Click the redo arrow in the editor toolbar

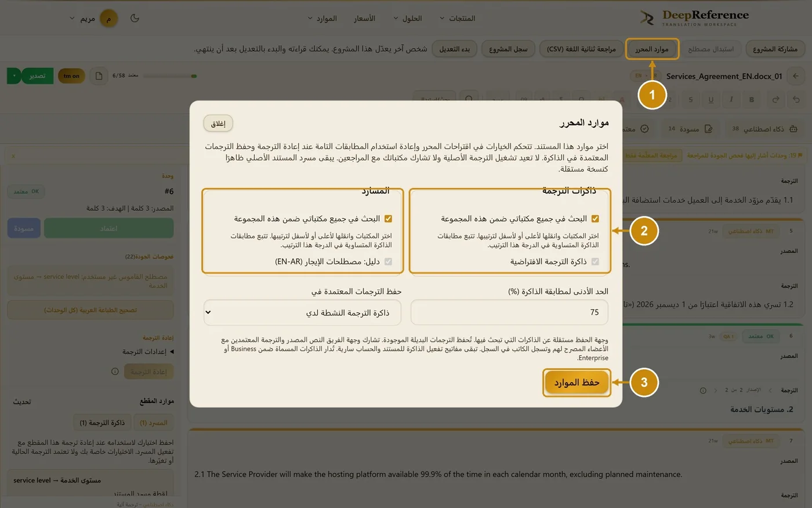click(x=775, y=99)
